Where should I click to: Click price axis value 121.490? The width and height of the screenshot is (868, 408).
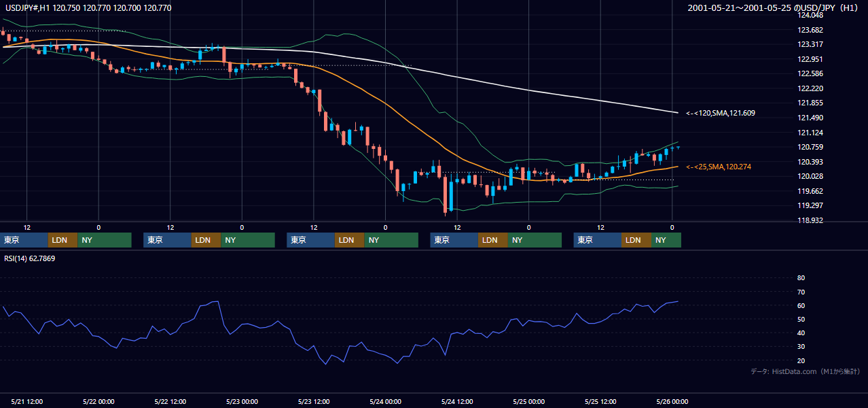click(810, 118)
